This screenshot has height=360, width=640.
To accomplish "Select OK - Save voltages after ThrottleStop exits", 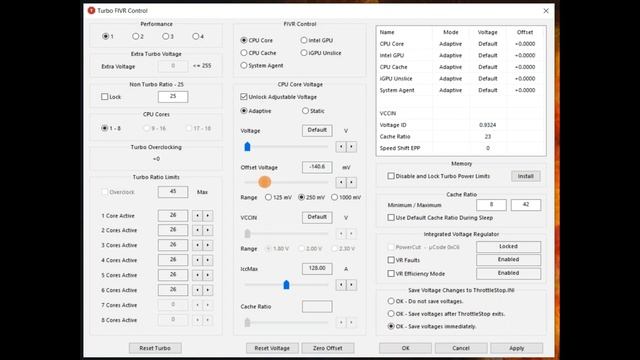I will tap(391, 313).
